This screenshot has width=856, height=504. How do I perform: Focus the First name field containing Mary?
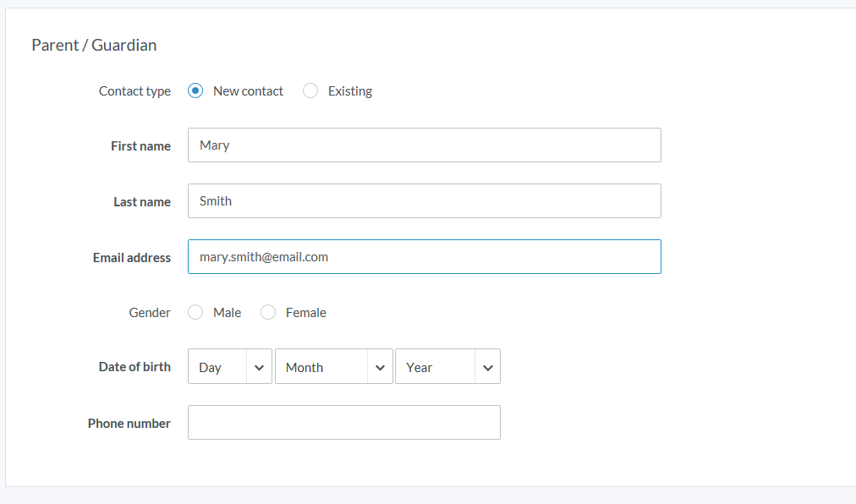(424, 145)
